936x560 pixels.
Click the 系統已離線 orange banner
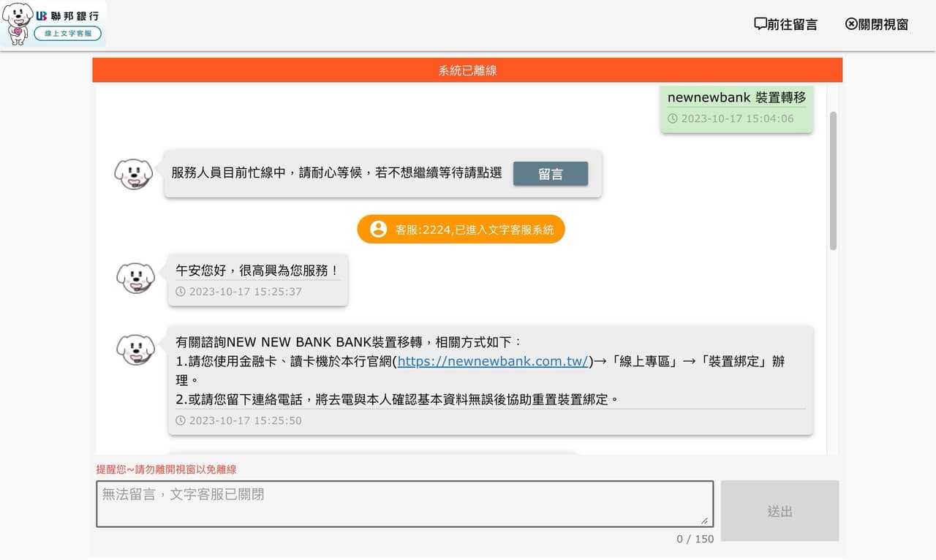(467, 69)
